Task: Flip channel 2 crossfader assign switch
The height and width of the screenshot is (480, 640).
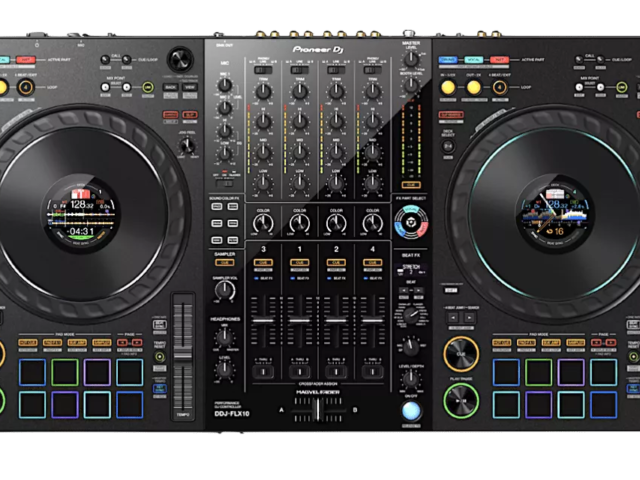Action: [x=336, y=372]
